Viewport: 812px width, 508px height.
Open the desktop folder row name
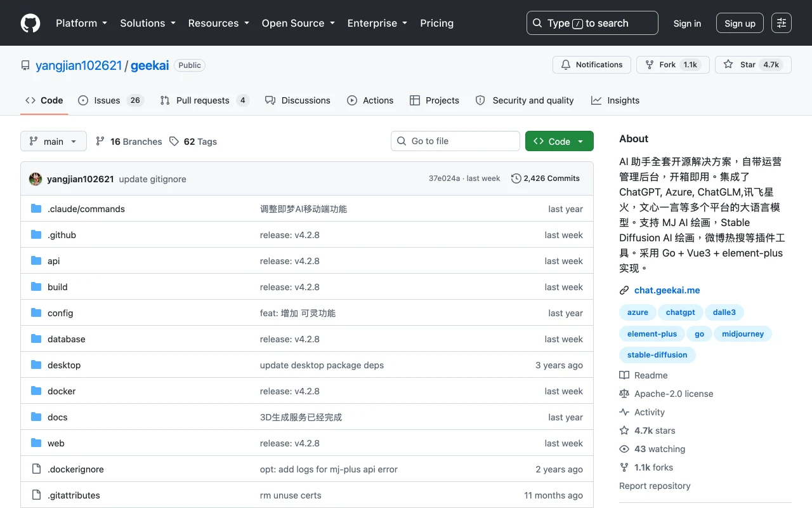pyautogui.click(x=64, y=365)
